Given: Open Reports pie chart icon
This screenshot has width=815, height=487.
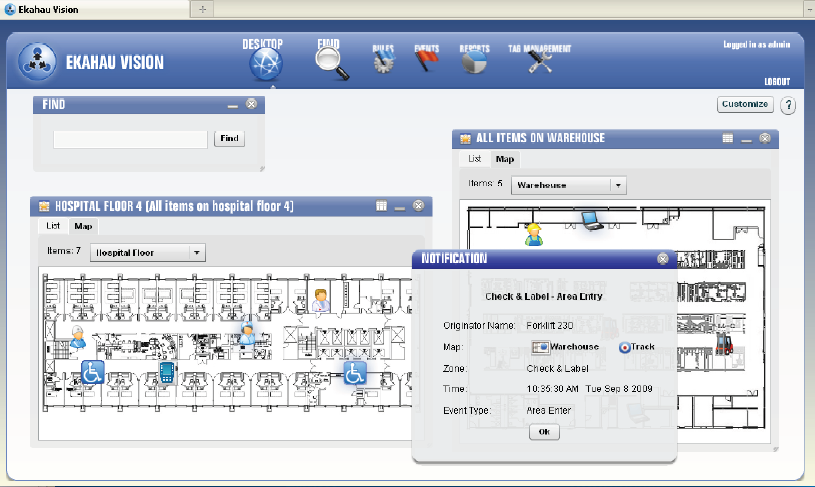Looking at the screenshot, I should [x=474, y=63].
